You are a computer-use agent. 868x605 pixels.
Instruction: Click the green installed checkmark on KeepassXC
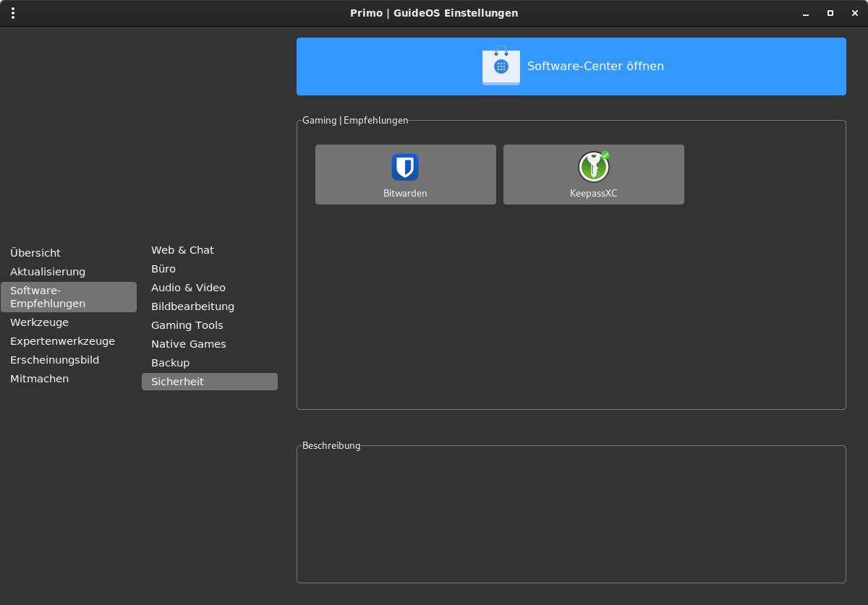tap(605, 155)
